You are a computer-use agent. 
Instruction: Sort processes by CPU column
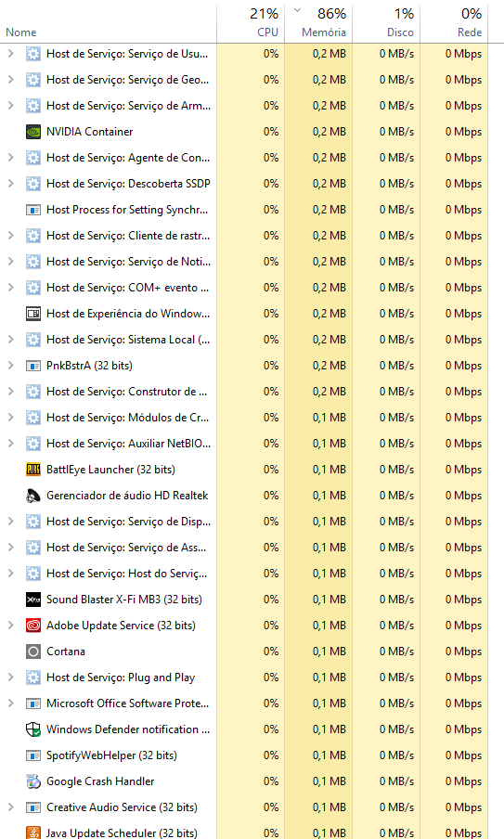(251, 22)
